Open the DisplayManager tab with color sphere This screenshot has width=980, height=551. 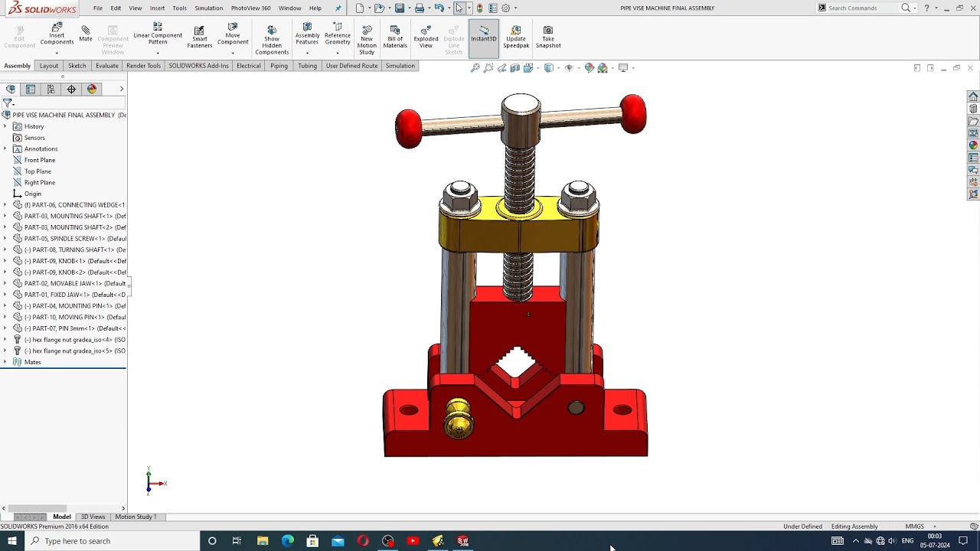coord(92,90)
